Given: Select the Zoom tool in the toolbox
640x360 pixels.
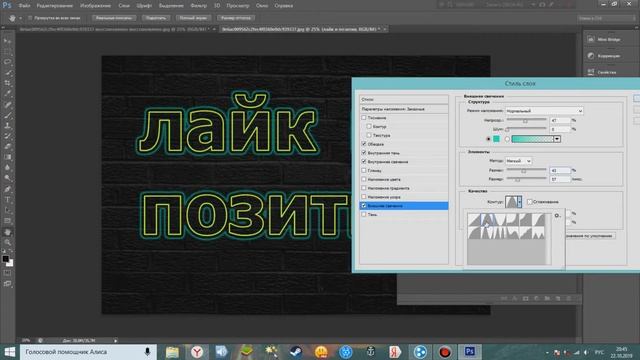Looking at the screenshot, I should (x=7, y=243).
